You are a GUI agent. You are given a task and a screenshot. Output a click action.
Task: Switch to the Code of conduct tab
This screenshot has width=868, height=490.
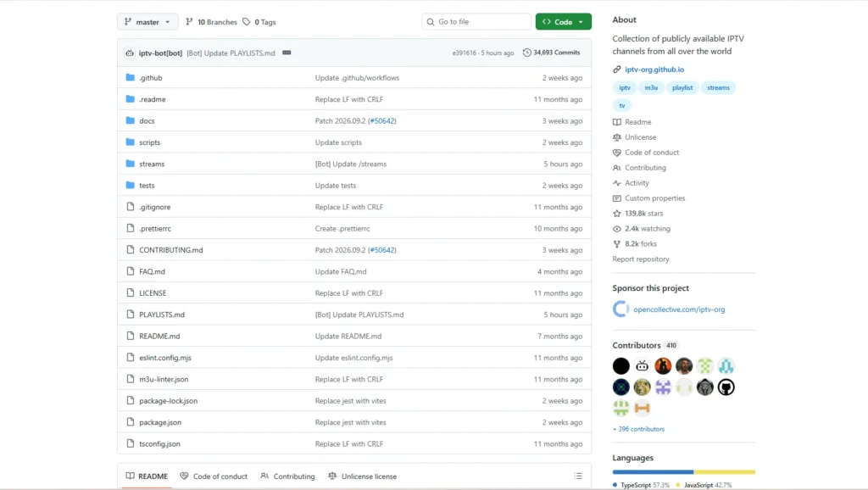(x=214, y=476)
